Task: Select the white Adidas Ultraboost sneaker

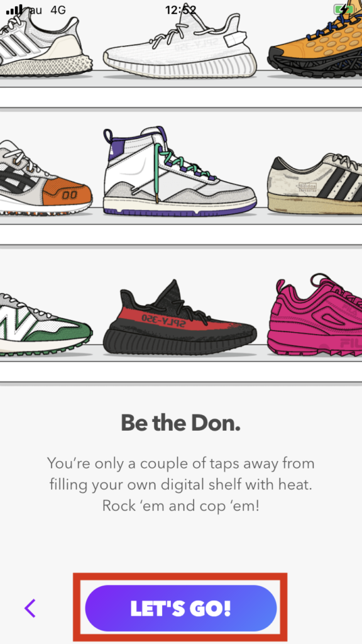Action: [45, 41]
